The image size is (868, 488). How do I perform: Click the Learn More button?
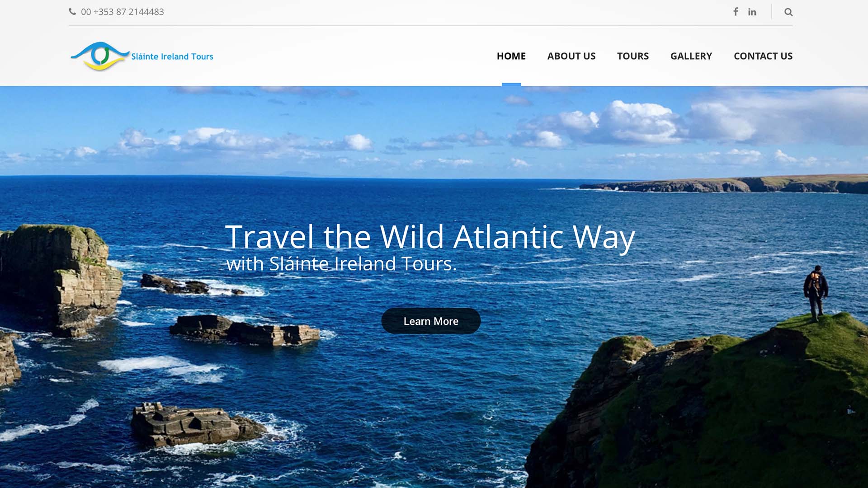[x=431, y=321]
